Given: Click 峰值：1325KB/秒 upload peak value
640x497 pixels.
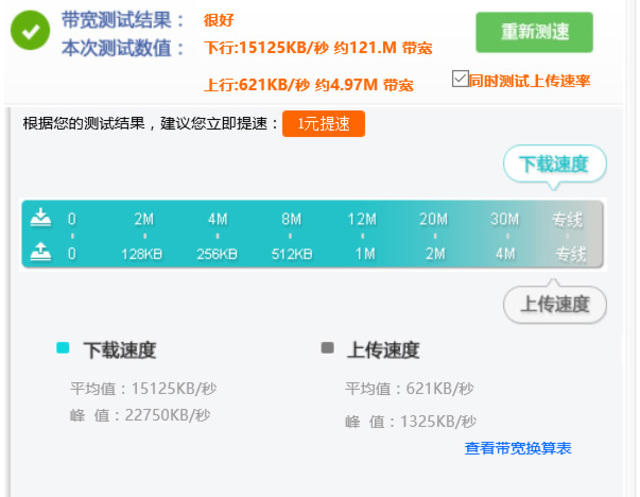Looking at the screenshot, I should point(411,421).
